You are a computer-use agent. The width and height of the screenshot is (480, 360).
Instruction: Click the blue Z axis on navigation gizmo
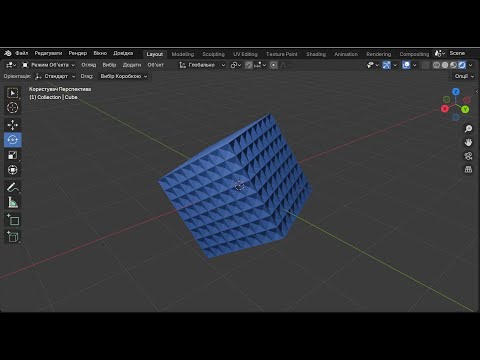click(x=456, y=92)
